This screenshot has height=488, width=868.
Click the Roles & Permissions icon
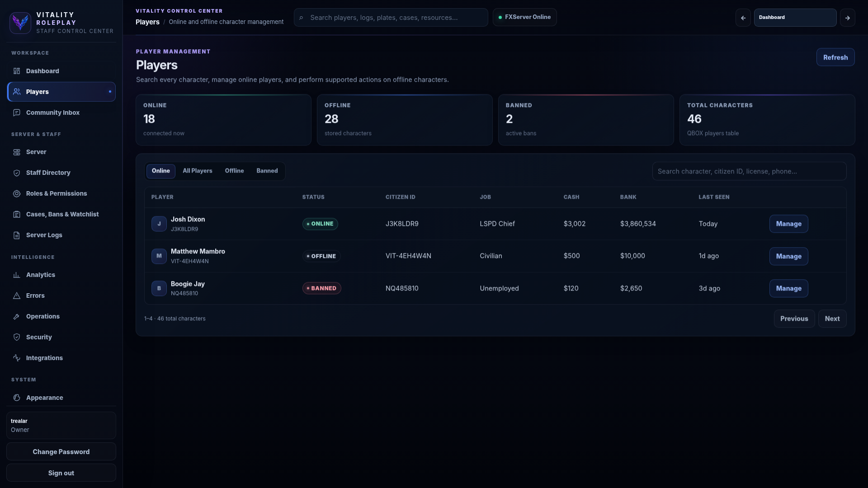click(17, 193)
